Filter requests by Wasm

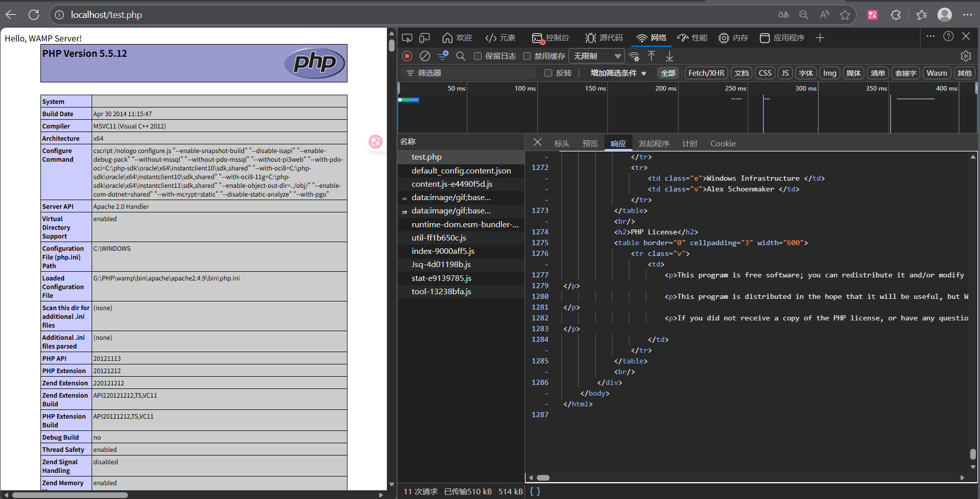coord(937,73)
